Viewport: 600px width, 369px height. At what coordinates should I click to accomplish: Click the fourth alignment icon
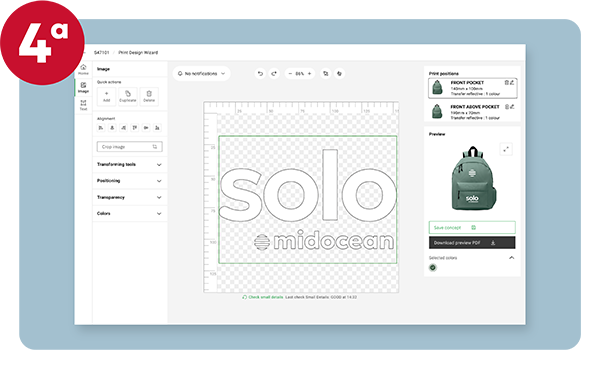tap(135, 127)
